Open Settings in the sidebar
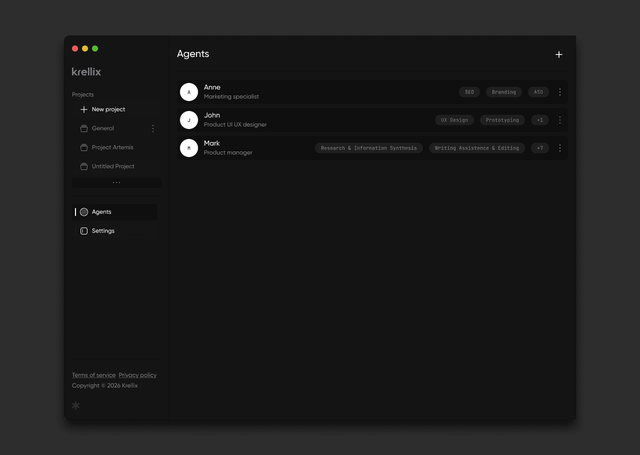The height and width of the screenshot is (455, 640). (x=115, y=231)
